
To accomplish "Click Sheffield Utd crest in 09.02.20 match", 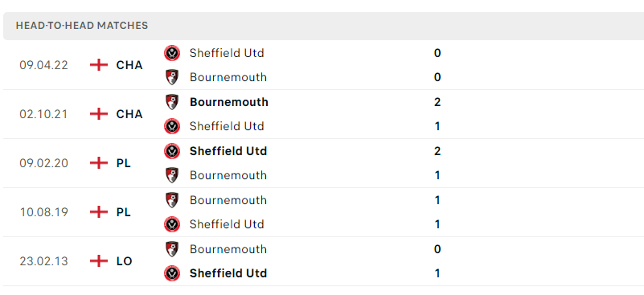I will tap(172, 151).
